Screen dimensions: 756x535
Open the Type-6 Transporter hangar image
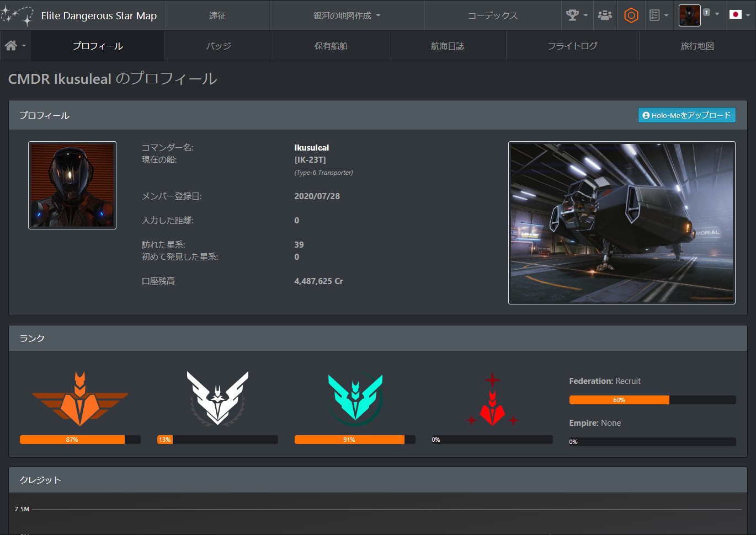pos(622,223)
